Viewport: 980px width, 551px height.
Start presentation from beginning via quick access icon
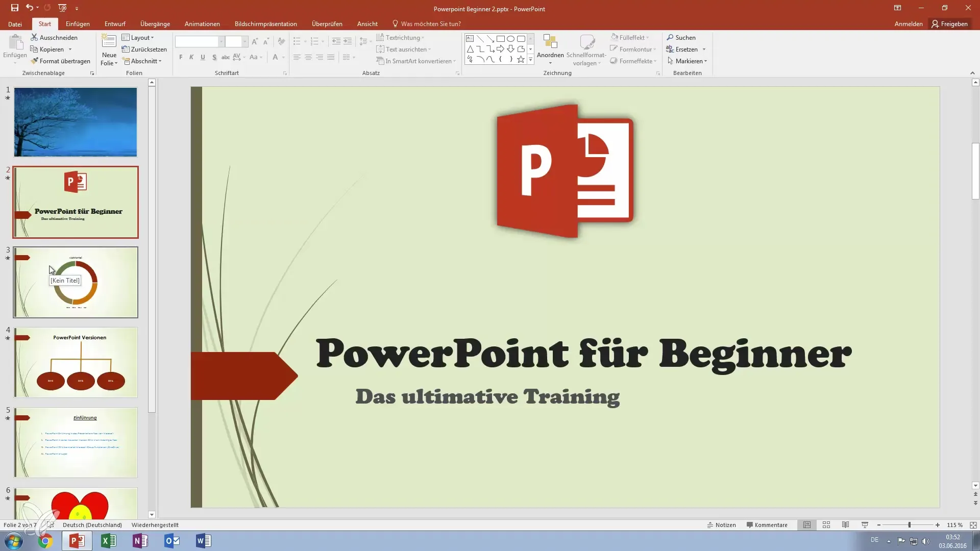pos(62,8)
